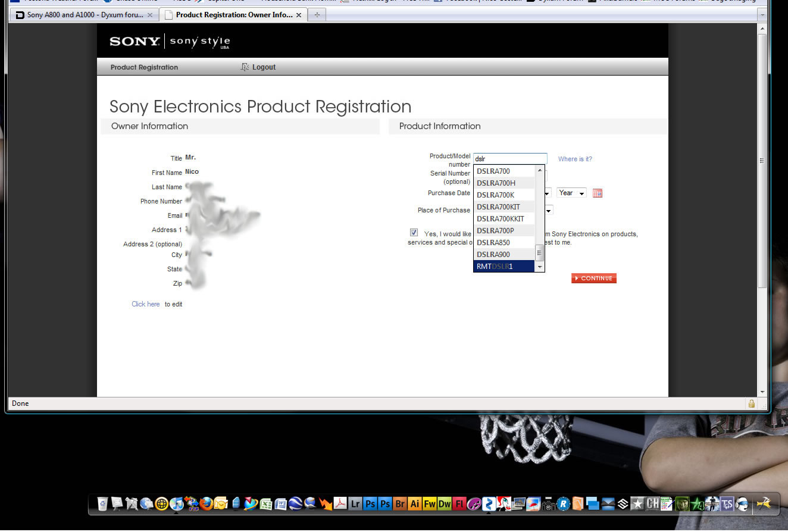The height and width of the screenshot is (532, 788).
Task: Click the model suggestion list scrollbar thumb
Action: (540, 253)
